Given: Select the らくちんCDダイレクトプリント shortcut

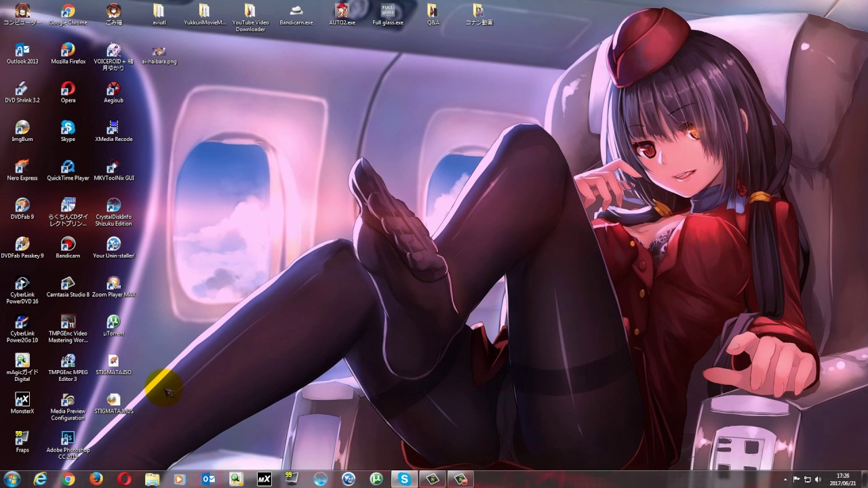Looking at the screenshot, I should (68, 212).
